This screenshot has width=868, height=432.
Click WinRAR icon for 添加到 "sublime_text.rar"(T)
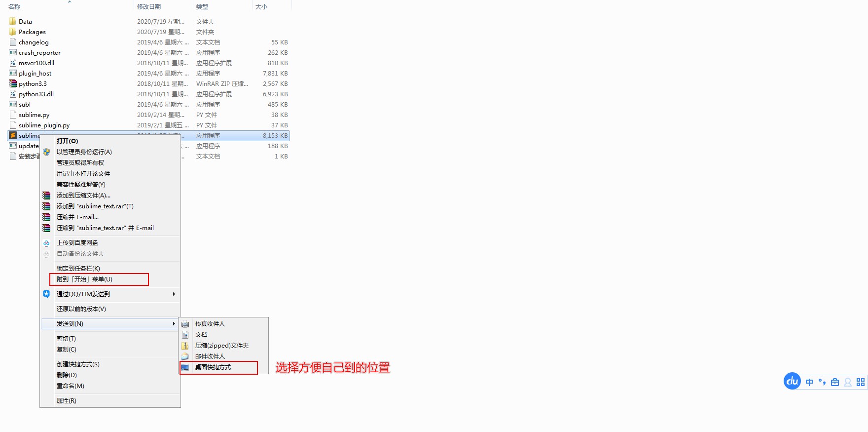tap(46, 206)
